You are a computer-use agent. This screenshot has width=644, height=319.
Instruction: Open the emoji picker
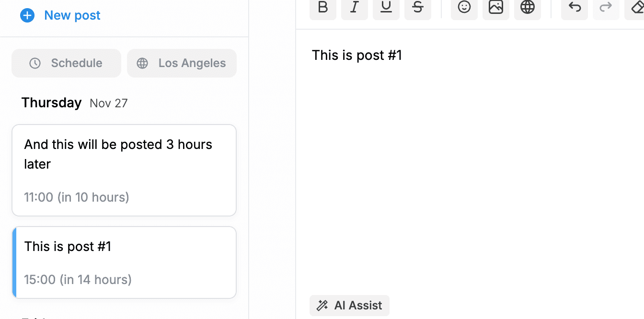(464, 8)
